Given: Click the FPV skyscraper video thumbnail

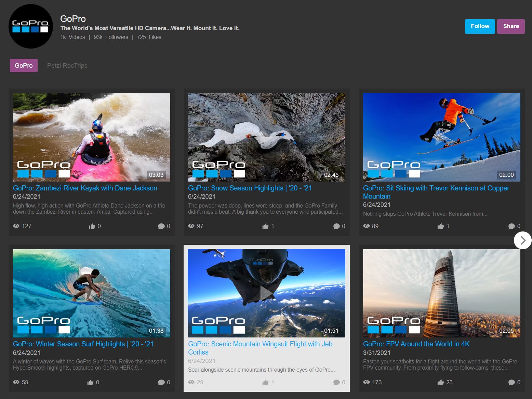Looking at the screenshot, I should click(442, 293).
